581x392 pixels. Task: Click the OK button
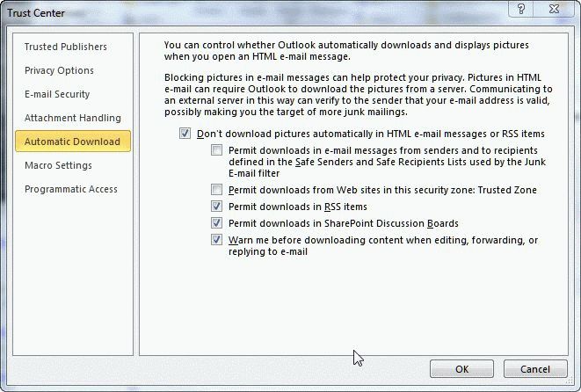coord(461,369)
